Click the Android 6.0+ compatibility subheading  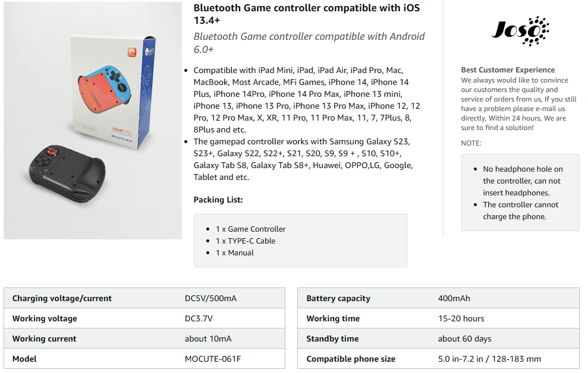pyautogui.click(x=309, y=42)
